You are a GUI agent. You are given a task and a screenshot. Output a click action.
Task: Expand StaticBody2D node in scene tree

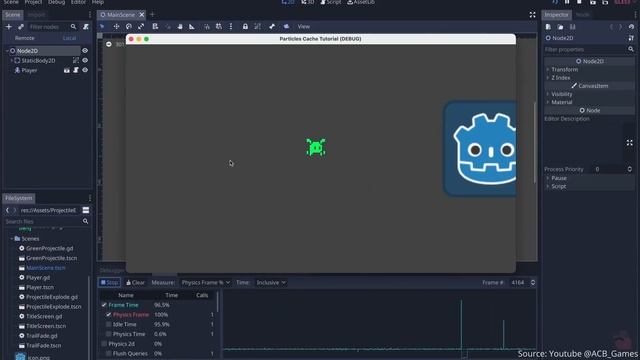[11, 60]
